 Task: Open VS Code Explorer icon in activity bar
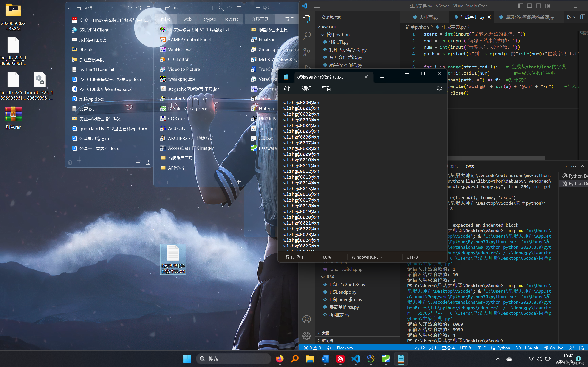[306, 19]
